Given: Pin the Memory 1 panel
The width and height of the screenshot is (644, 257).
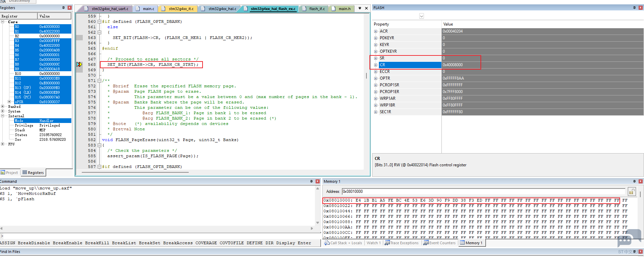Looking at the screenshot, I should (x=634, y=181).
